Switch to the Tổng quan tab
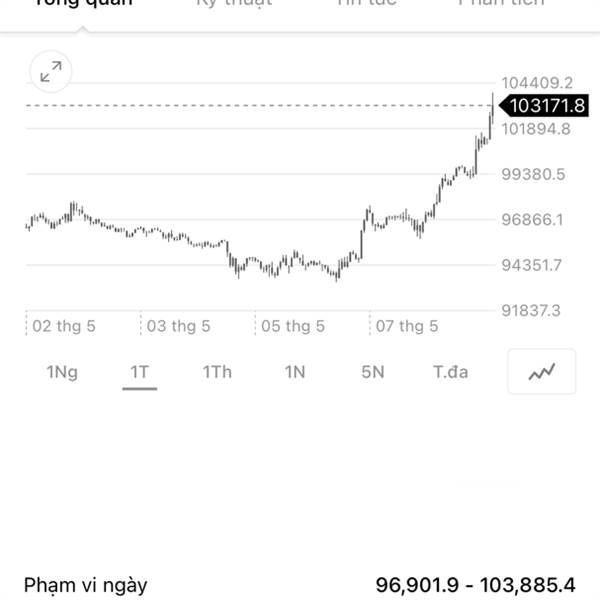The width and height of the screenshot is (600, 600). point(83,3)
